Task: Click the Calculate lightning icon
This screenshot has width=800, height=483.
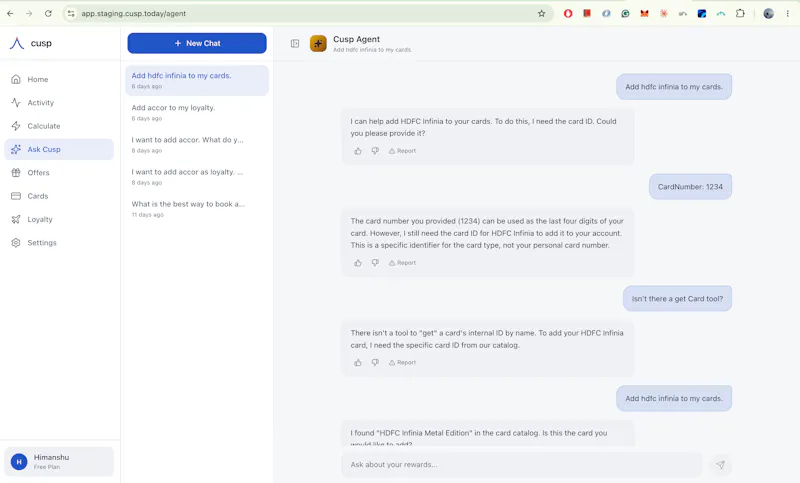Action: (16, 126)
